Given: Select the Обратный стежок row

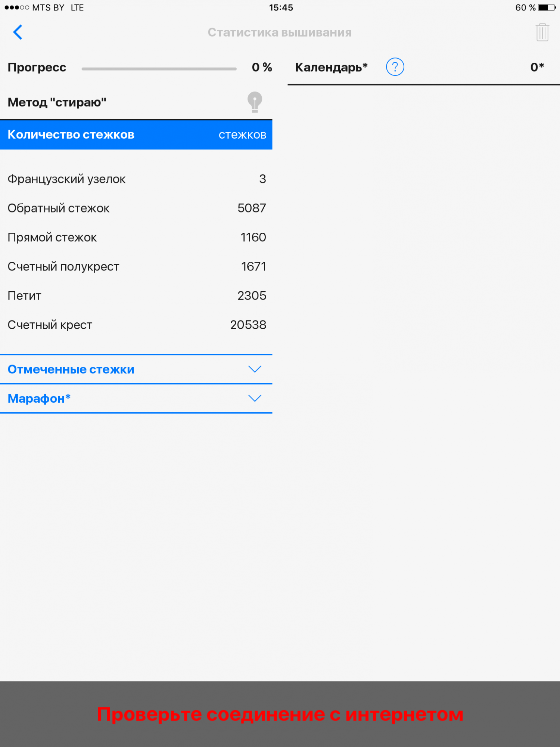Looking at the screenshot, I should click(136, 208).
